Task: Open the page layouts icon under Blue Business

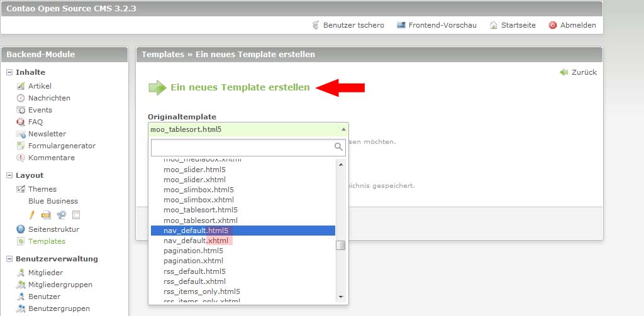Action: [x=75, y=214]
